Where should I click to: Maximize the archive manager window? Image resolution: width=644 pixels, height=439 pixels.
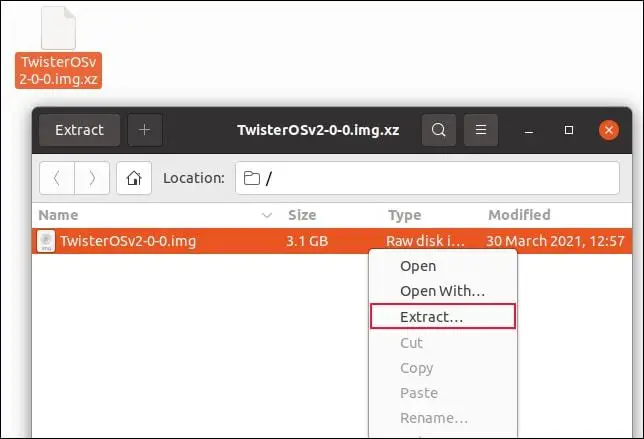pos(569,130)
